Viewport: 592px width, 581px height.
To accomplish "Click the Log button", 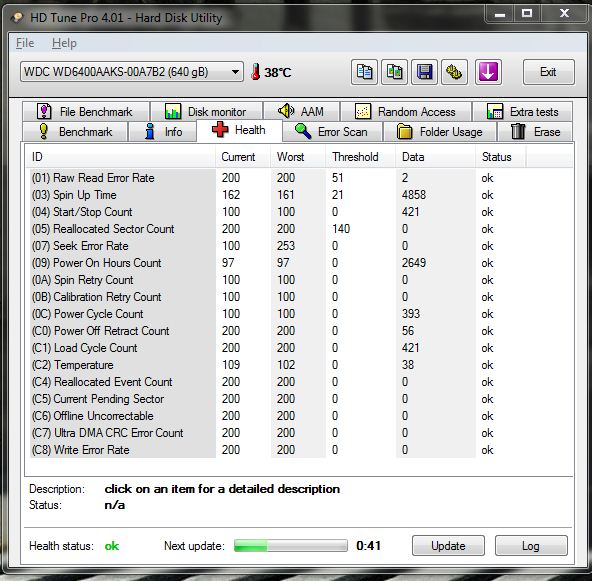I will point(531,546).
